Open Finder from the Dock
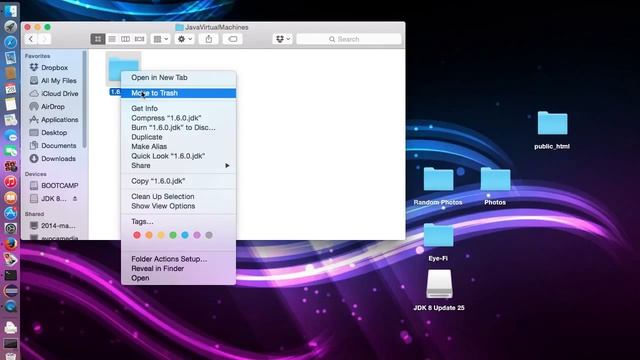640x360 pixels. pyautogui.click(x=11, y=11)
